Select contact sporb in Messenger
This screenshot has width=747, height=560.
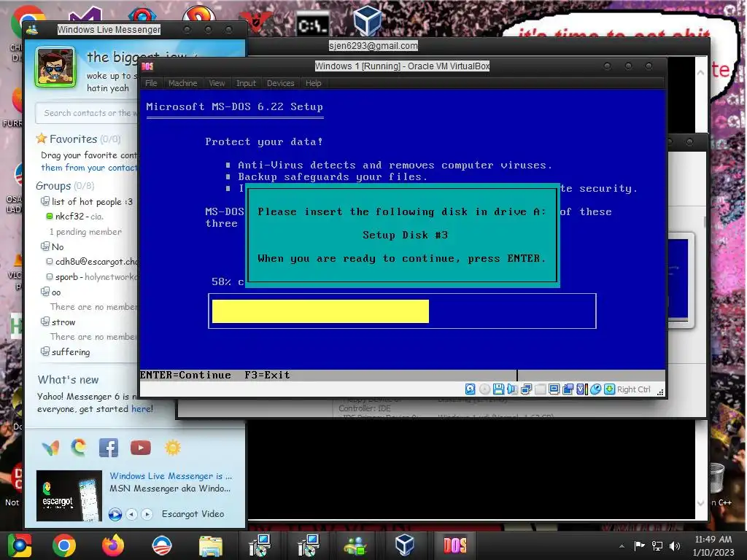(x=92, y=276)
